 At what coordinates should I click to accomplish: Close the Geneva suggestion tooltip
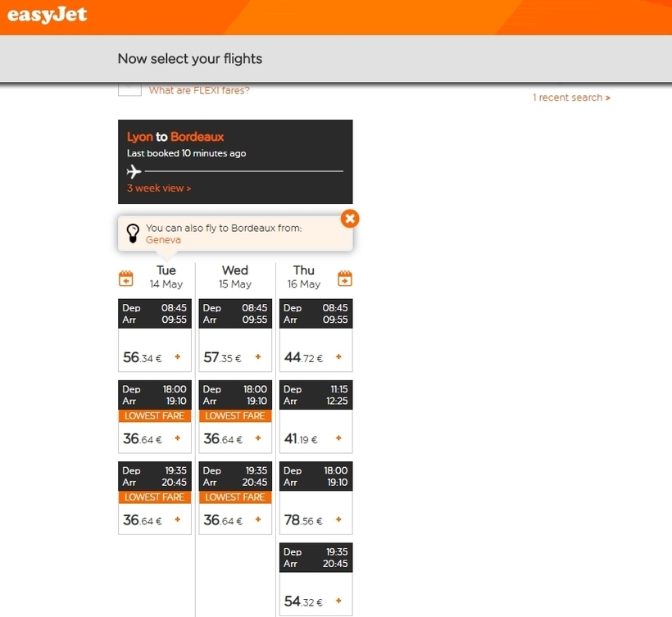click(x=350, y=219)
